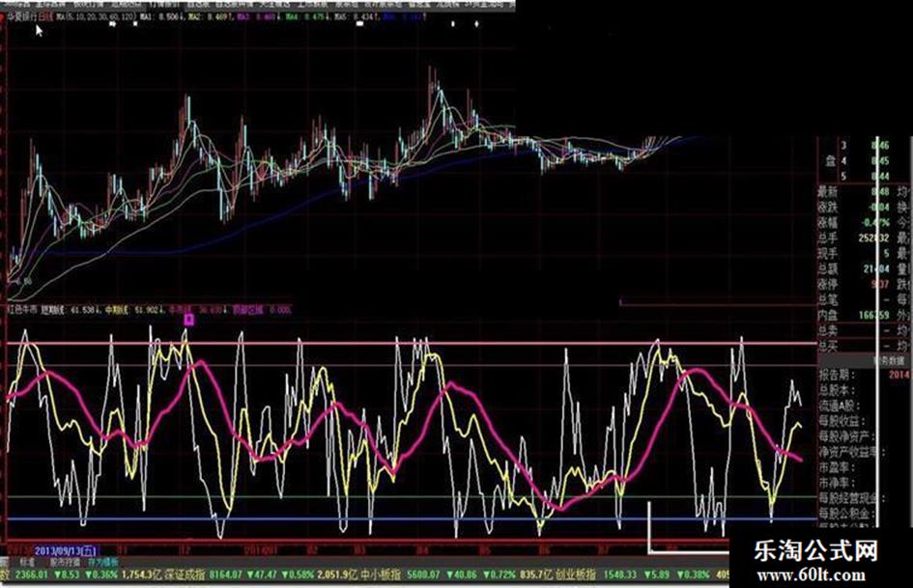This screenshot has width=913, height=588.
Task: Open the 存为模板 tab at bottom
Action: (x=102, y=563)
